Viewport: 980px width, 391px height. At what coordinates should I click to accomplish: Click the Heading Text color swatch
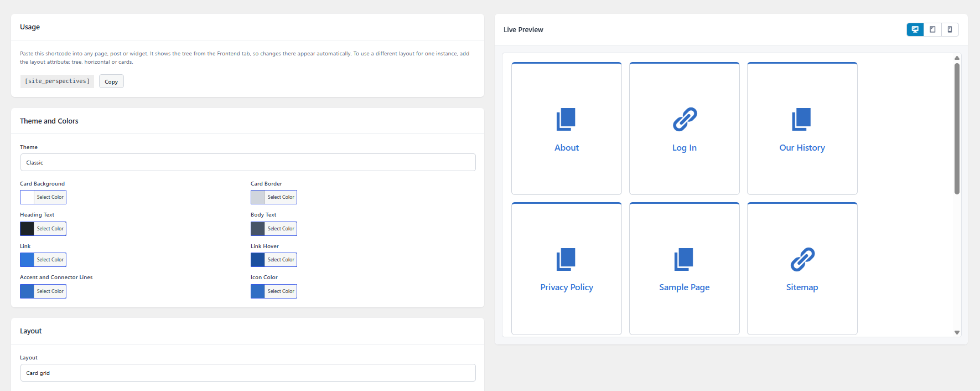[27, 229]
